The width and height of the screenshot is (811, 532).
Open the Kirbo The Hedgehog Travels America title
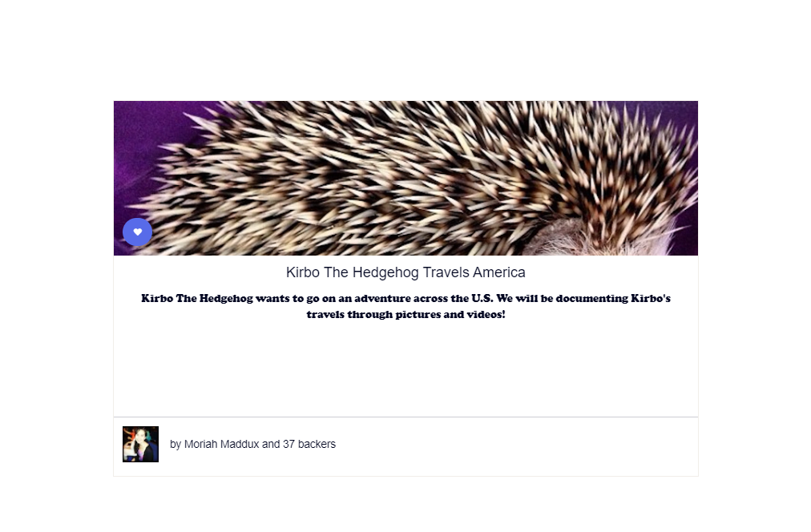click(405, 272)
